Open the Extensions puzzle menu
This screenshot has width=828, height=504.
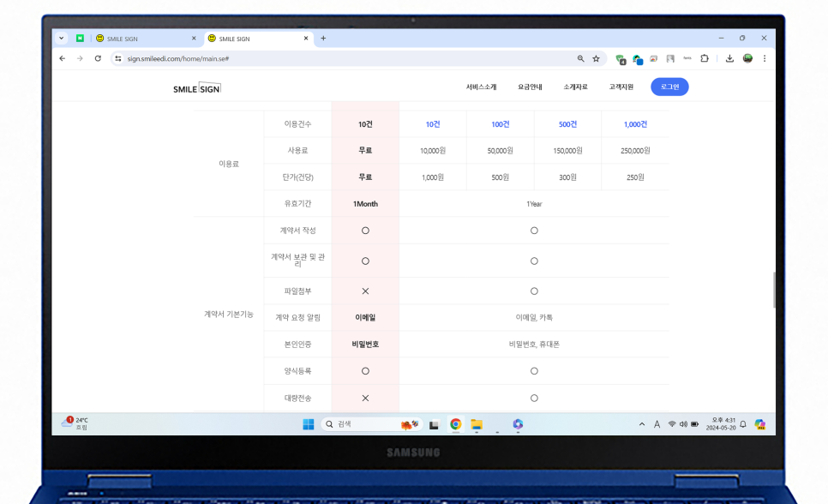[705, 58]
